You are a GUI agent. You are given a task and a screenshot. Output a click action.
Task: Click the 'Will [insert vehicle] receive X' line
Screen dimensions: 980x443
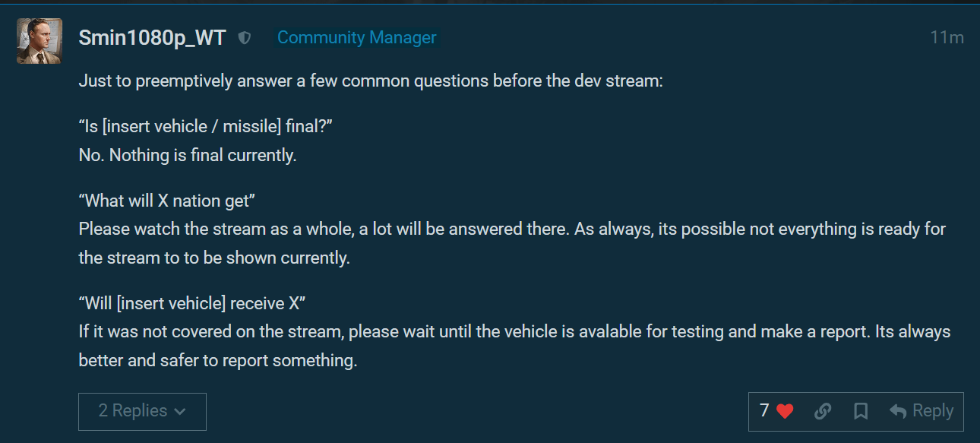click(x=191, y=303)
